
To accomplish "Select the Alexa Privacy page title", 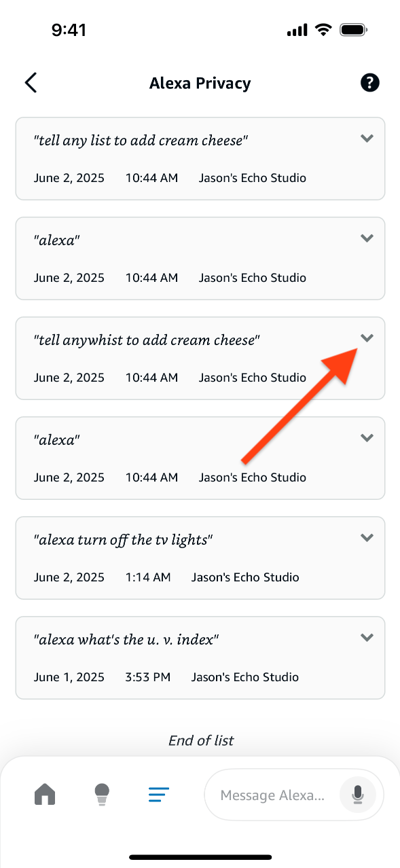I will 200,84.
